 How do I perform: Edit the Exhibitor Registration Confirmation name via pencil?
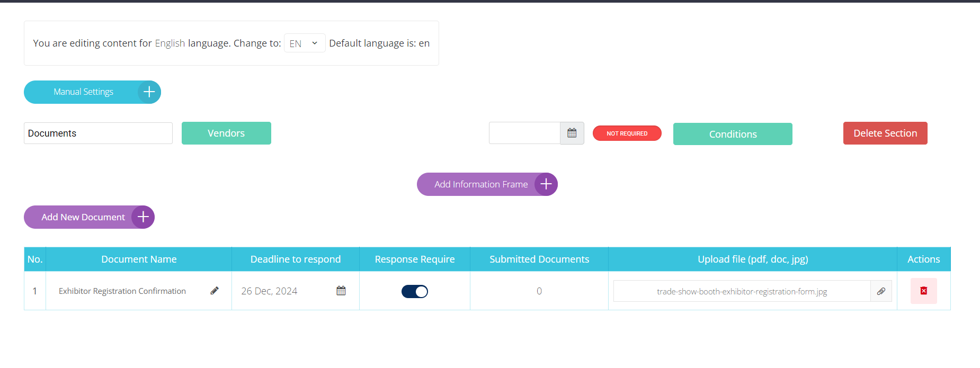click(x=215, y=291)
